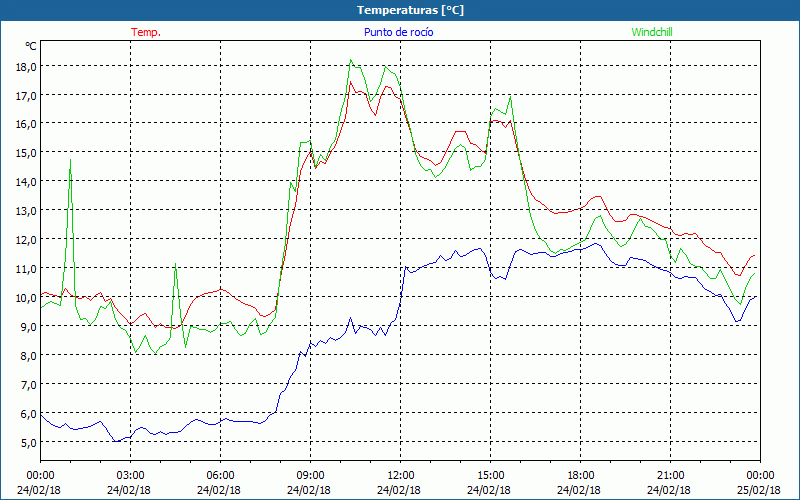Click the '5,0' y-axis value
Viewport: 800px width, 500px height.
(x=29, y=443)
